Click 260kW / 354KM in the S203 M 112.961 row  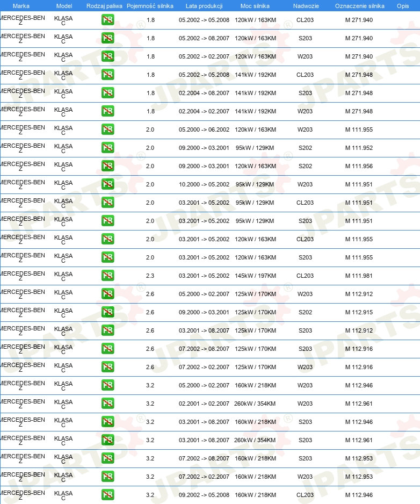[x=255, y=440]
